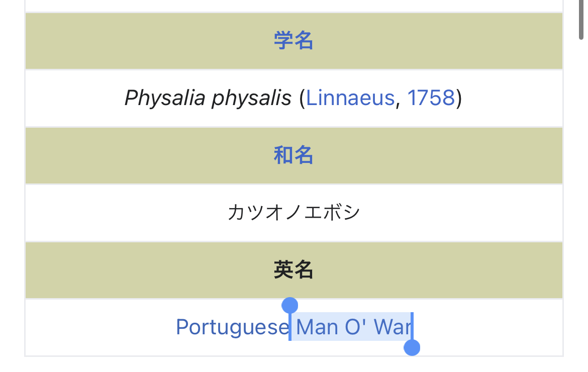This screenshot has height=372, width=588.
Task: Click the highlighted word Man
Action: (317, 327)
